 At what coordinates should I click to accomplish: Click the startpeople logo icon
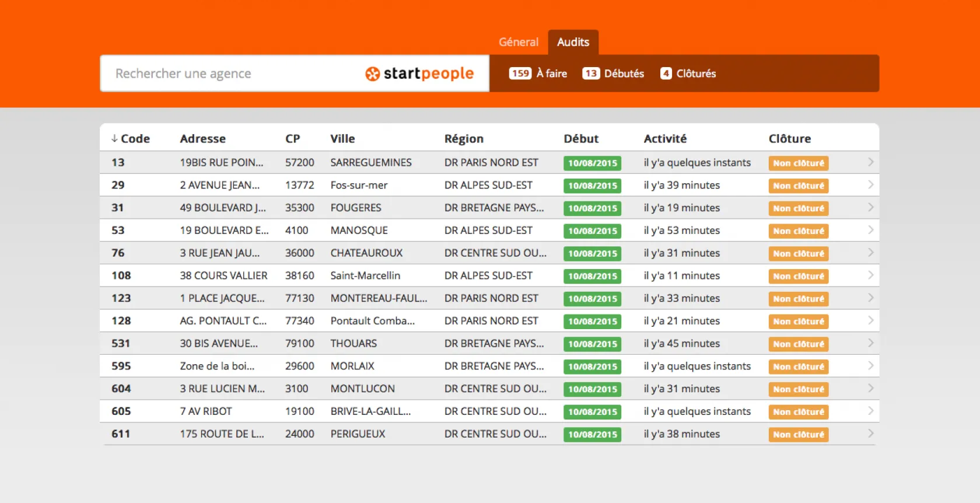(x=372, y=74)
